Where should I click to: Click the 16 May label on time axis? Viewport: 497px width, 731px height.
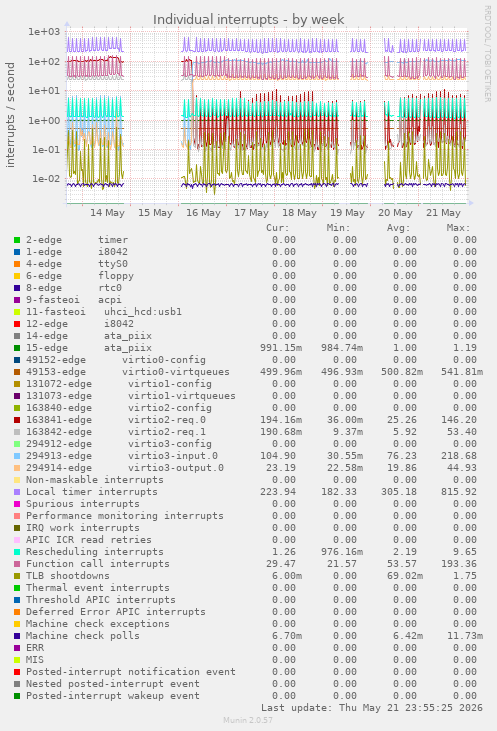coord(203,213)
